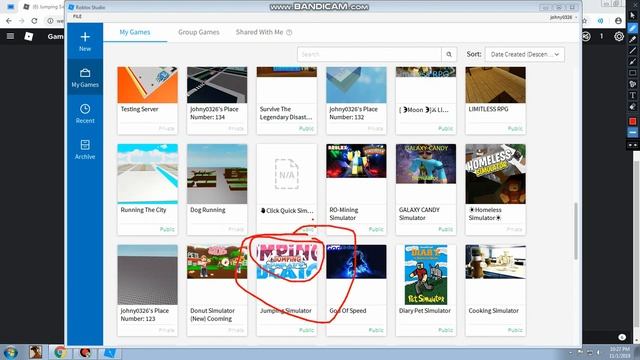
Task: Open the Cooking Simulator game
Action: pyautogui.click(x=496, y=290)
